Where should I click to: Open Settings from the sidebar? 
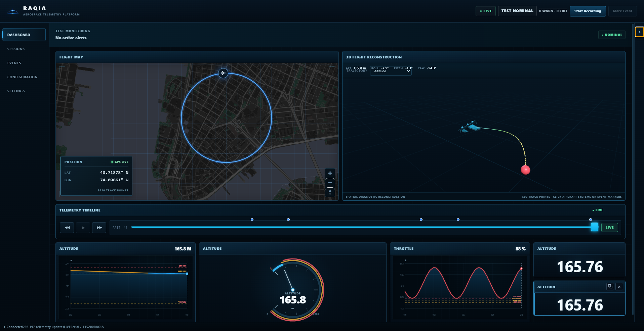[x=24, y=91]
